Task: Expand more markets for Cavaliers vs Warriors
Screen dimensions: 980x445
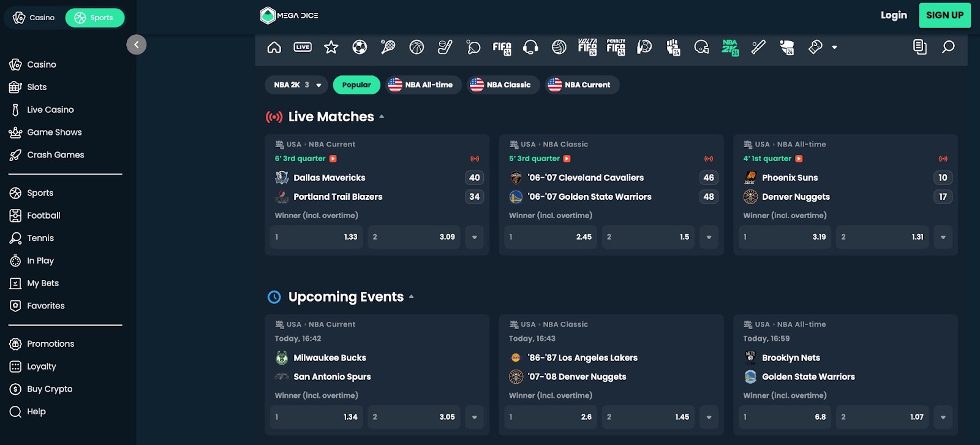Action: coord(709,237)
